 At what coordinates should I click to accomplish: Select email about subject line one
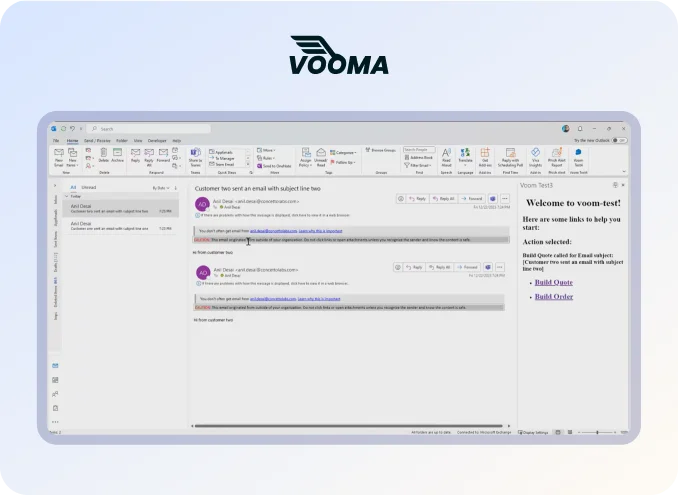(121, 226)
